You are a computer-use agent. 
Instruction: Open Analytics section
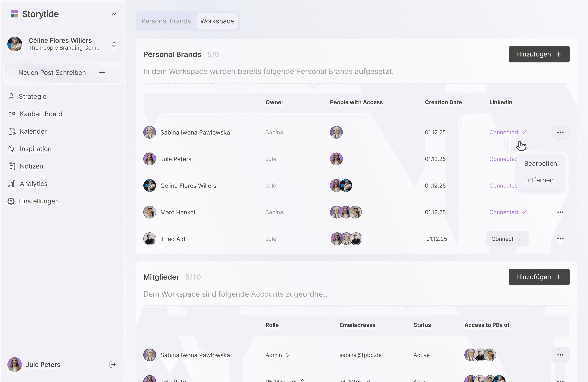coord(33,184)
